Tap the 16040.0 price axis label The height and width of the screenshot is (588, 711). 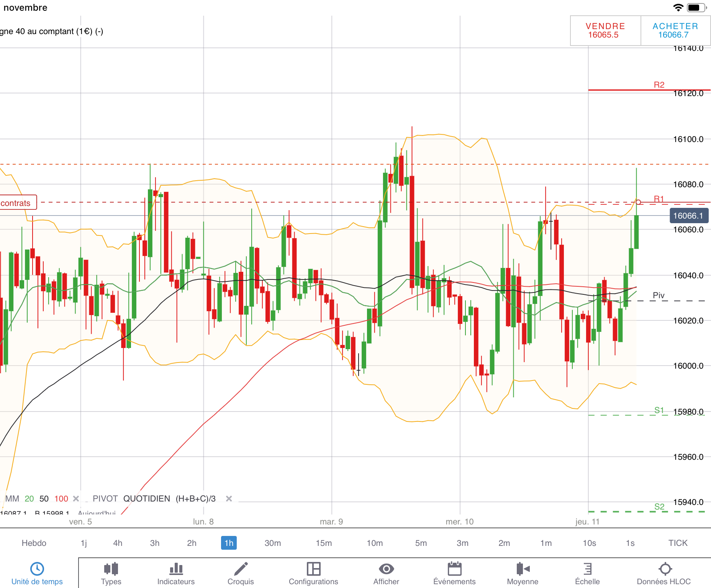tap(688, 275)
